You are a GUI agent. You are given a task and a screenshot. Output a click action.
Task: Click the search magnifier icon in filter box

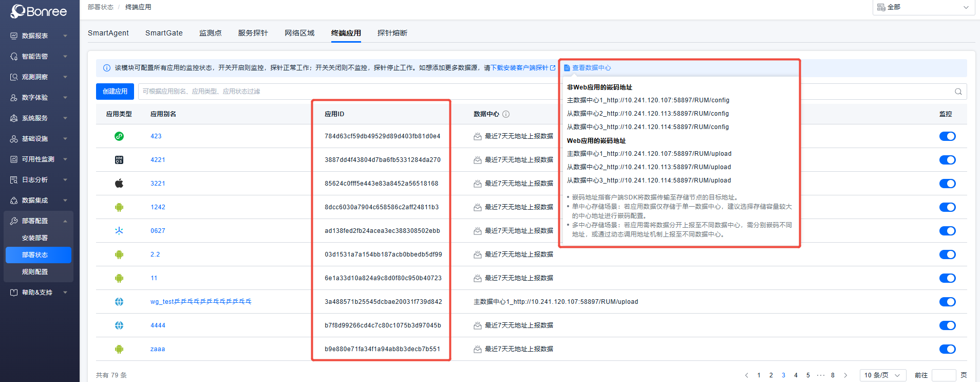tap(958, 92)
